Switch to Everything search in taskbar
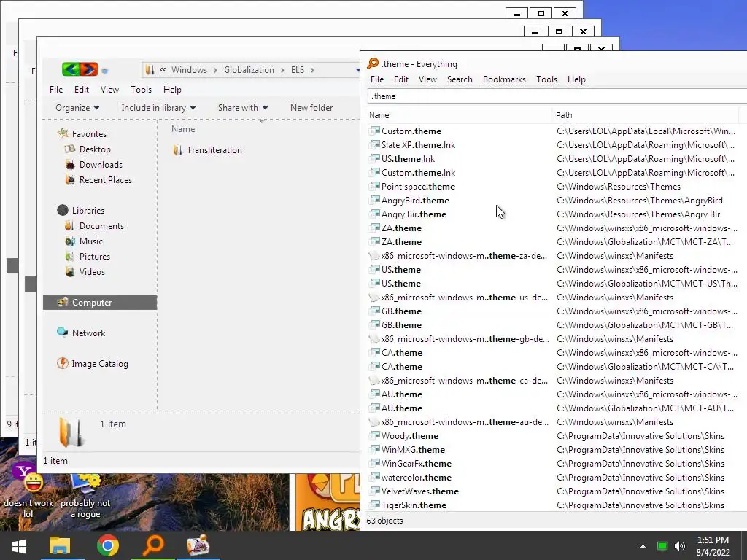747x560 pixels. (153, 545)
